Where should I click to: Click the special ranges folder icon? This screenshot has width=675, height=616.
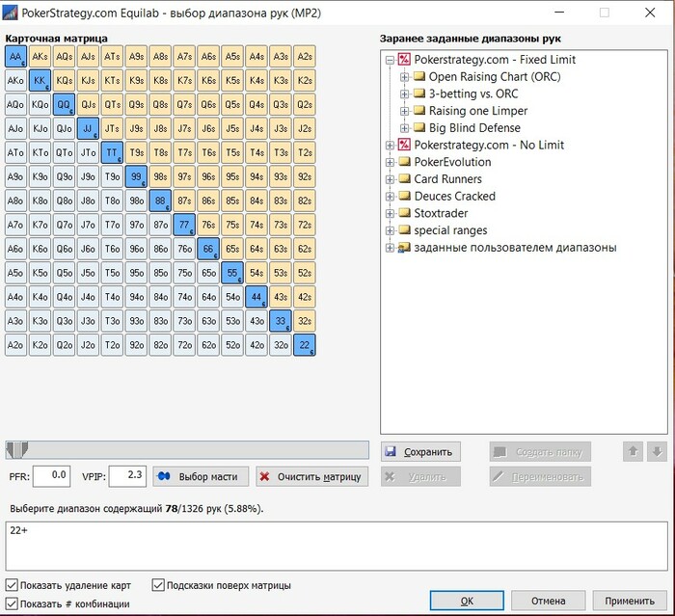(404, 229)
